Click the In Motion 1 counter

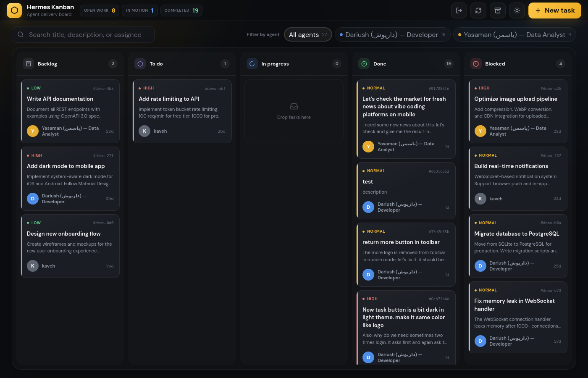(140, 10)
